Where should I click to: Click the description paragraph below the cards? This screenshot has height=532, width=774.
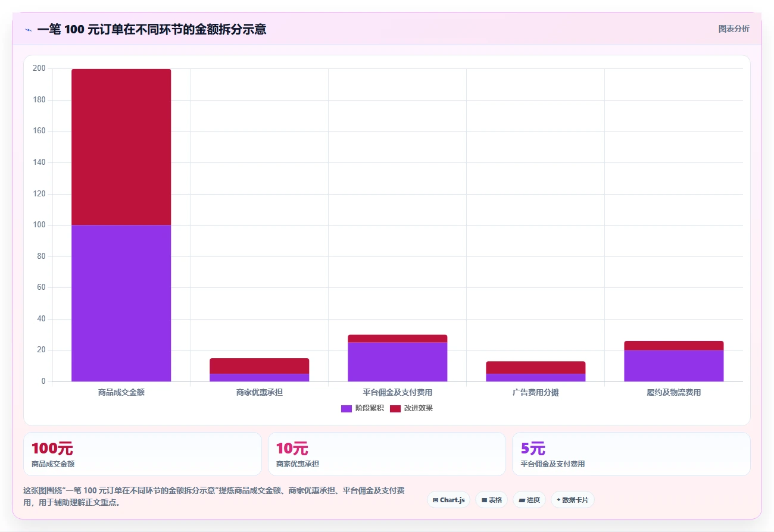(214, 496)
